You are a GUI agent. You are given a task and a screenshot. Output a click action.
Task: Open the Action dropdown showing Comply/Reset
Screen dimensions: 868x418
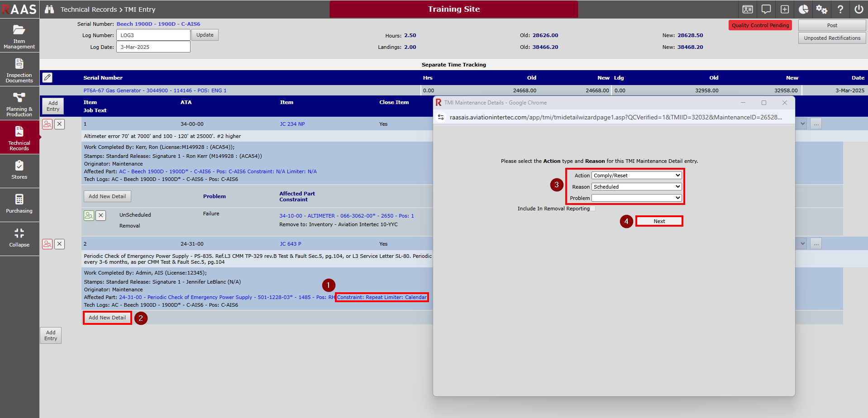[636, 176]
